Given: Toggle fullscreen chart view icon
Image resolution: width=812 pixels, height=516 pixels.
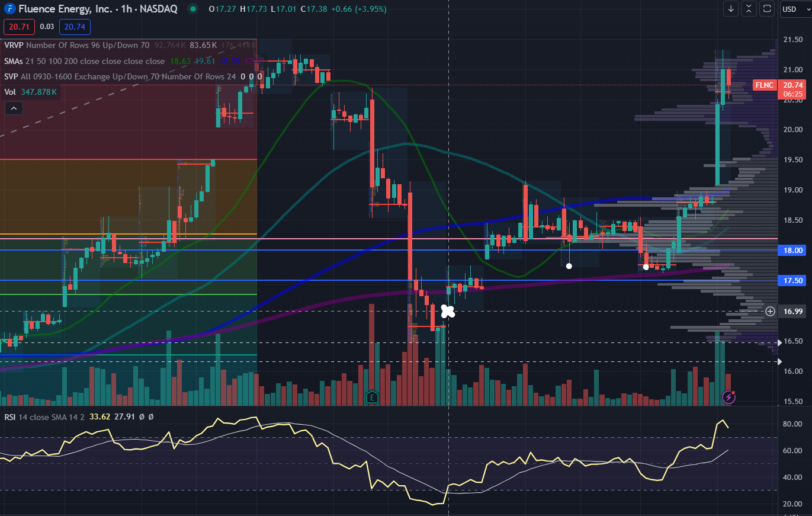Looking at the screenshot, I should pos(767,8).
